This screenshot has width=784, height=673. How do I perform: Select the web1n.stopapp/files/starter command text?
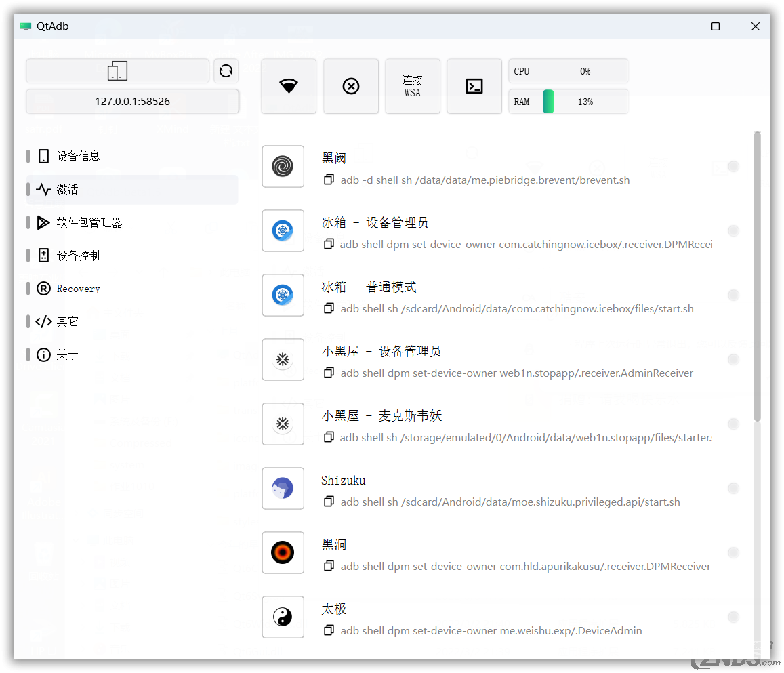(526, 438)
